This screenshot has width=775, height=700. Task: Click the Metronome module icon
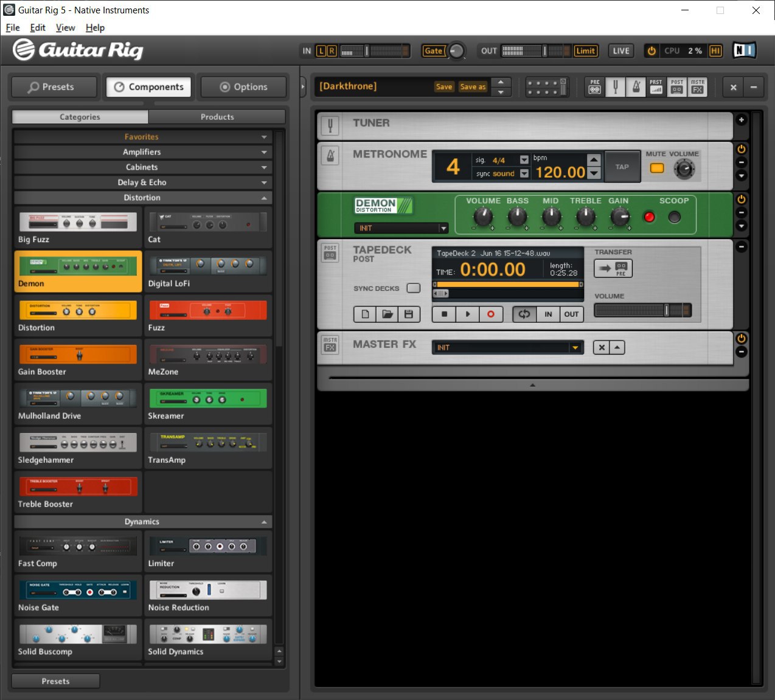click(x=330, y=156)
